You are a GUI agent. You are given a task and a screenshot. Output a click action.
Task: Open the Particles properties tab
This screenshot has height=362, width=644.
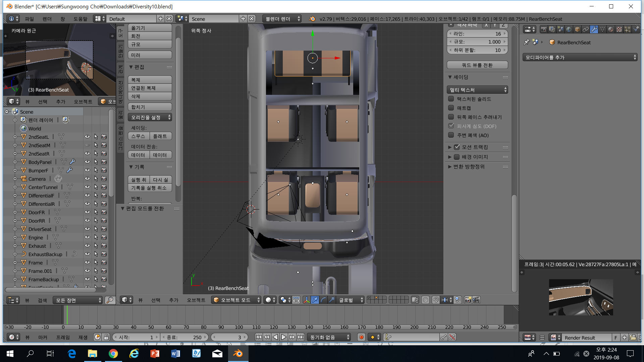click(x=627, y=29)
